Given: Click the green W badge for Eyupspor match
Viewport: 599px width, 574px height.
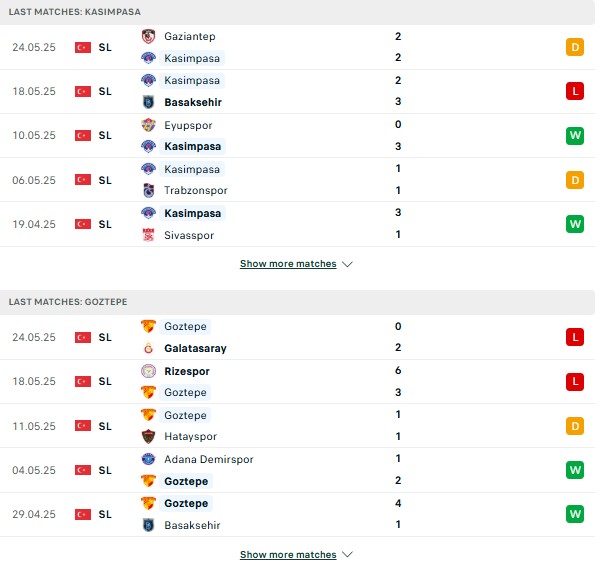Looking at the screenshot, I should click(575, 135).
